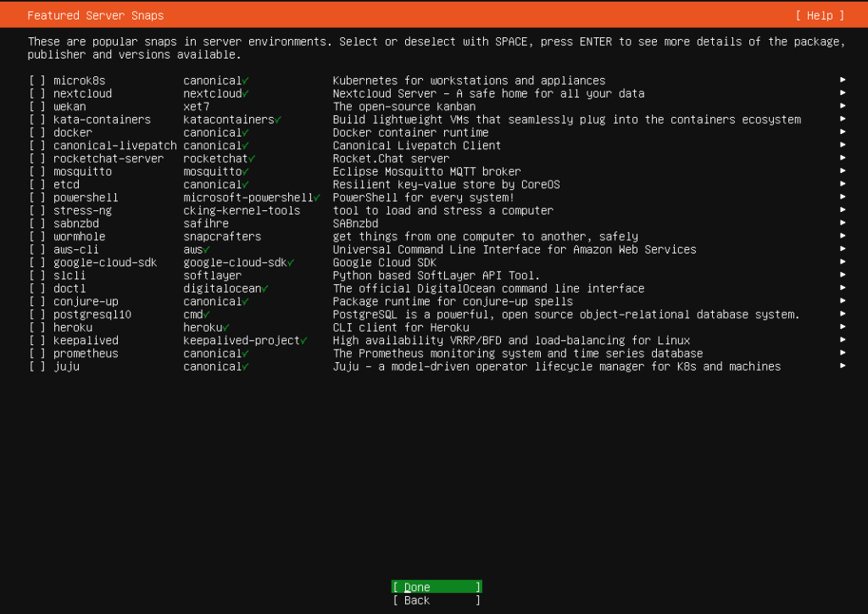The height and width of the screenshot is (614, 868).
Task: Click the green tick next to digitalocean
Action: tap(264, 288)
